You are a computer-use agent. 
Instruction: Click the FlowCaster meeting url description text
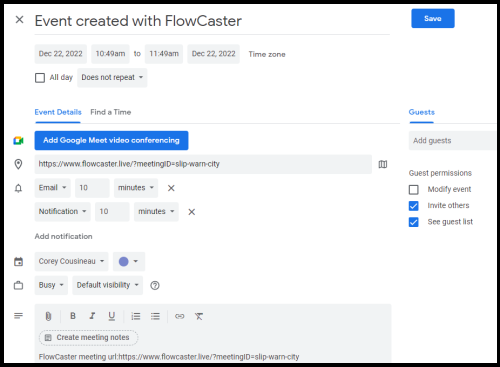pyautogui.click(x=169, y=357)
